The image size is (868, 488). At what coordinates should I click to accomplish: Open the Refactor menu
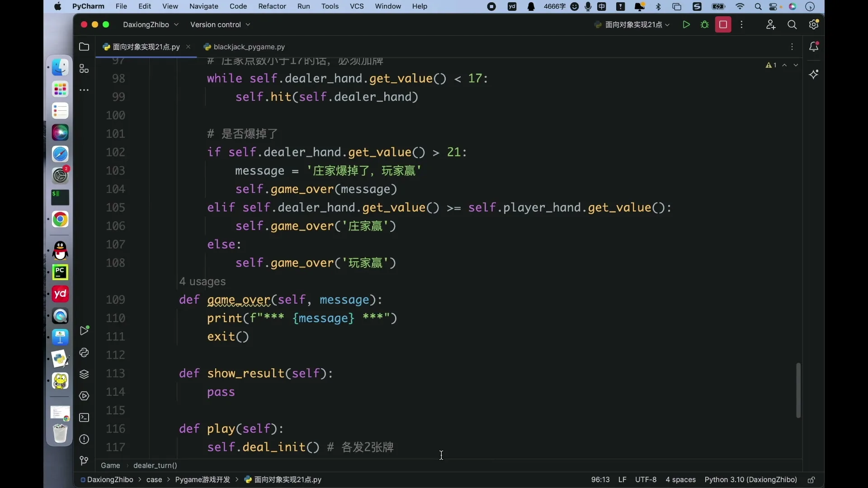pos(272,6)
